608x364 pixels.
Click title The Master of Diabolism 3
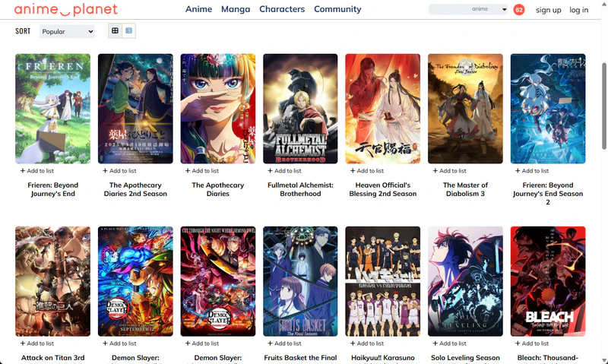[x=465, y=189]
